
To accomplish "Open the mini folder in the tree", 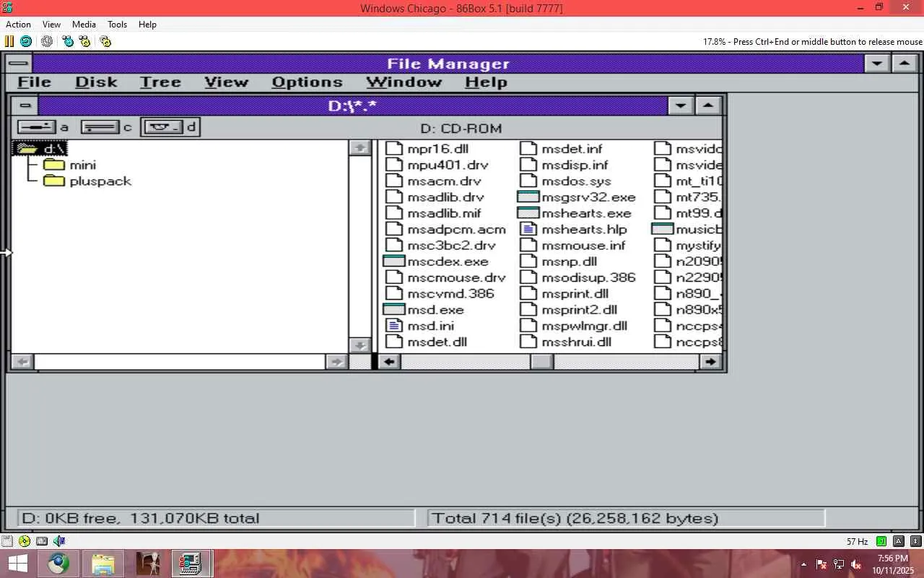I will (x=69, y=165).
